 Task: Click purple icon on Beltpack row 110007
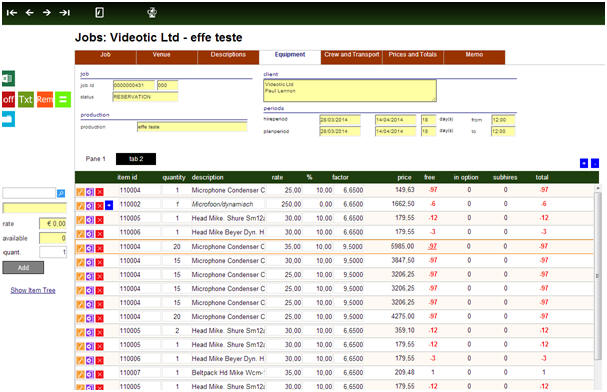[x=90, y=374]
